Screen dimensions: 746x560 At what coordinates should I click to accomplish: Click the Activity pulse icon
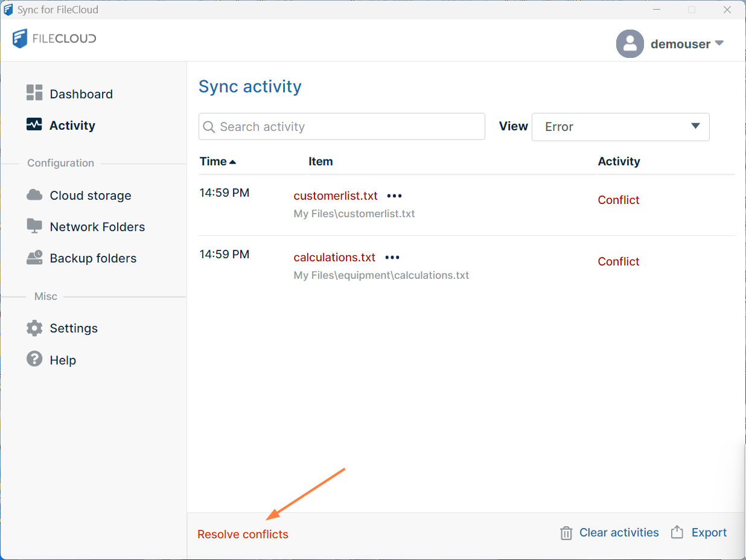pyautogui.click(x=34, y=125)
